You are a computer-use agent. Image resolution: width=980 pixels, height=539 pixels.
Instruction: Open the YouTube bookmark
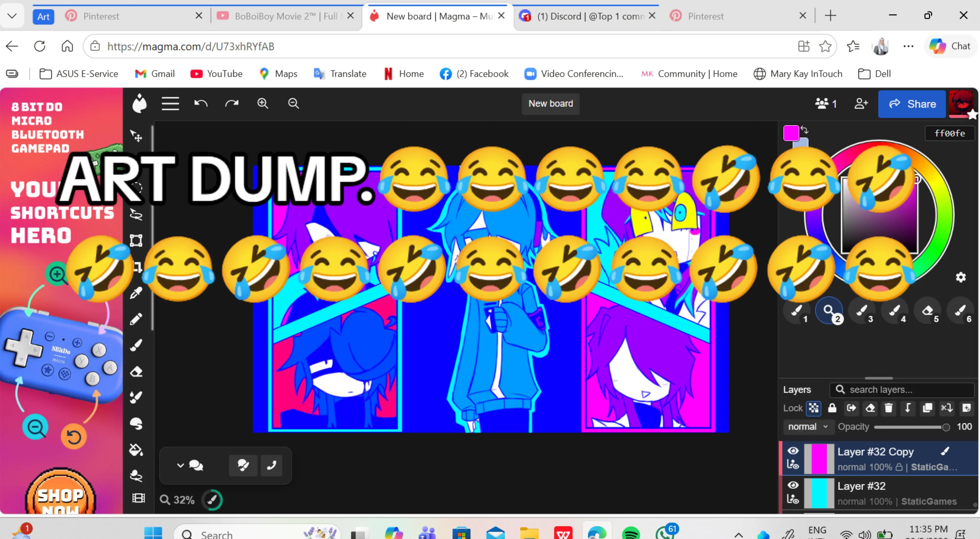pyautogui.click(x=216, y=74)
